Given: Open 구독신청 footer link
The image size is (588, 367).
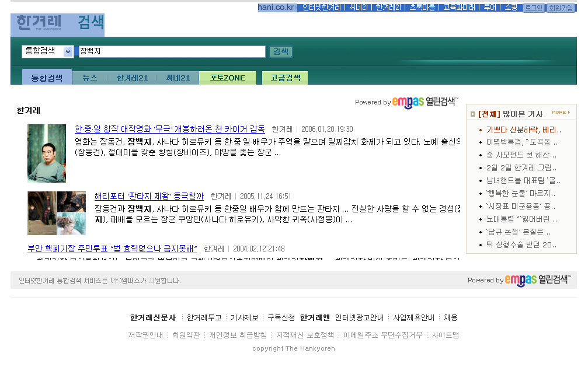Looking at the screenshot, I should point(281,318).
